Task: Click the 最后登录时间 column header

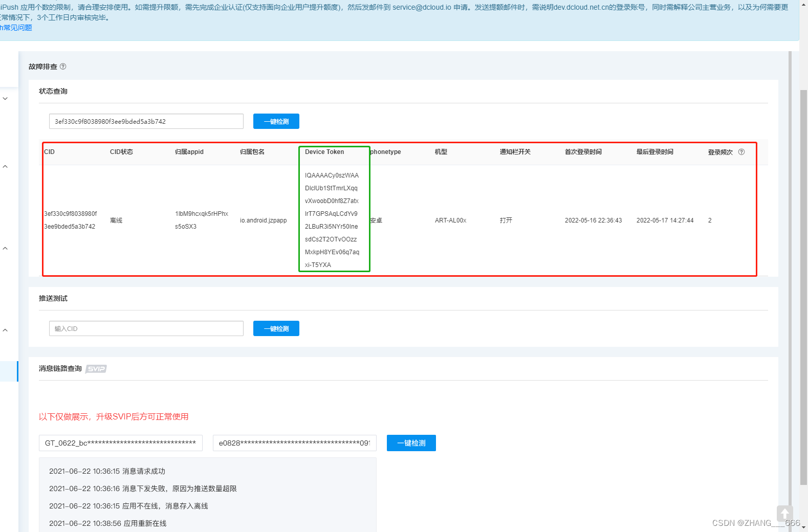Action: [655, 152]
